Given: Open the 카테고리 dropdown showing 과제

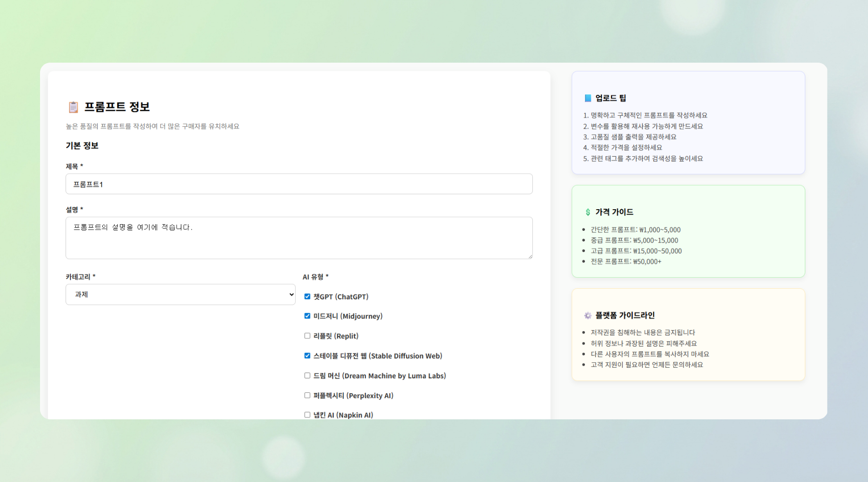Looking at the screenshot, I should tap(180, 295).
